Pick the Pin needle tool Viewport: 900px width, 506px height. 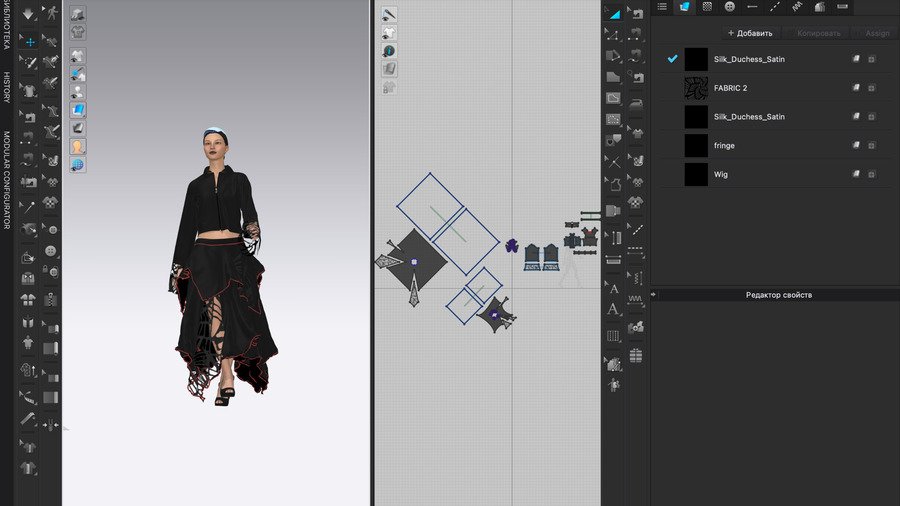29,207
